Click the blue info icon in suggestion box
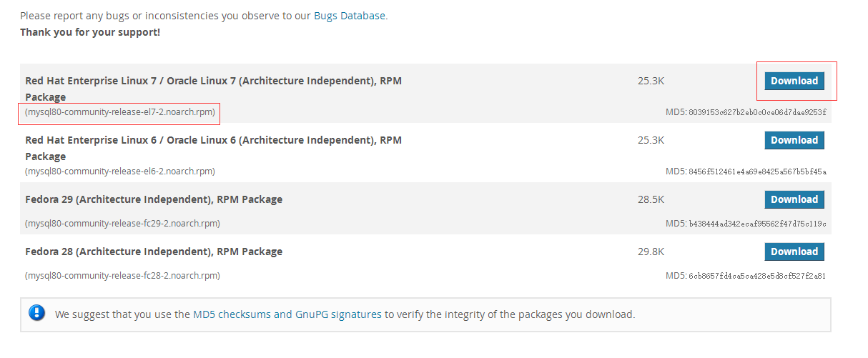The width and height of the screenshot is (868, 358). [36, 314]
